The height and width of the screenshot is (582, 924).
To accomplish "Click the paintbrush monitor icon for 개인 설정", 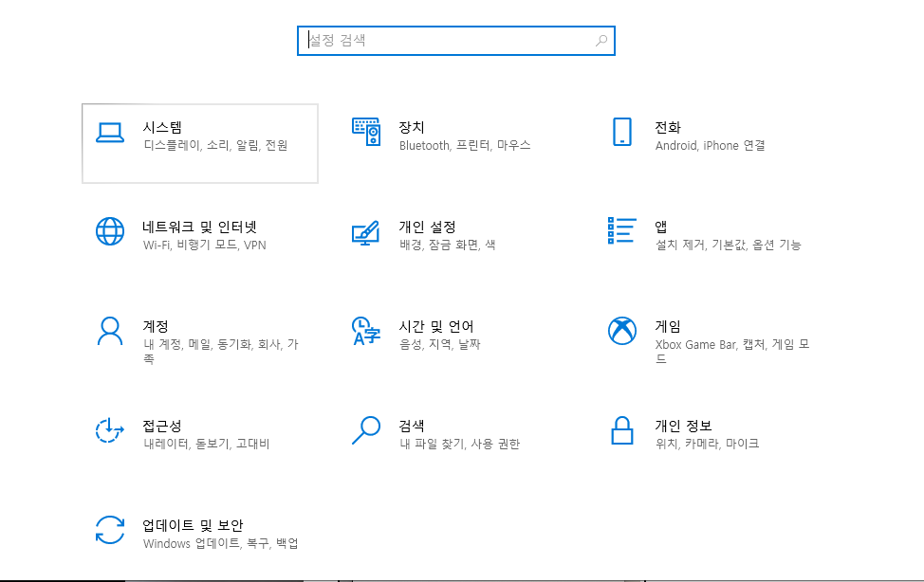I will coord(366,233).
